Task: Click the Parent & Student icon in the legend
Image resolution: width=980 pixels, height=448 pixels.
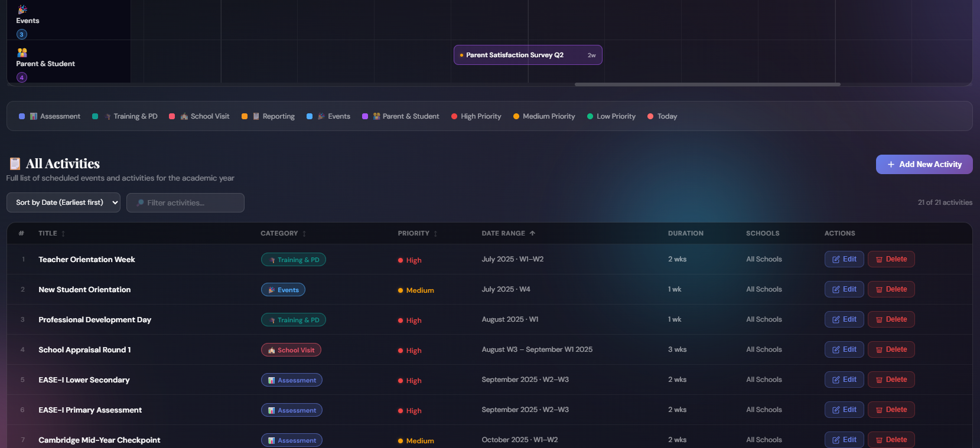Action: pos(376,116)
